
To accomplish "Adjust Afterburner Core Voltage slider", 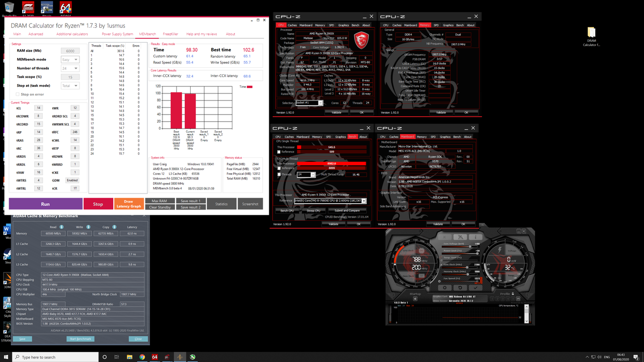I will pyautogui.click(x=459, y=247).
